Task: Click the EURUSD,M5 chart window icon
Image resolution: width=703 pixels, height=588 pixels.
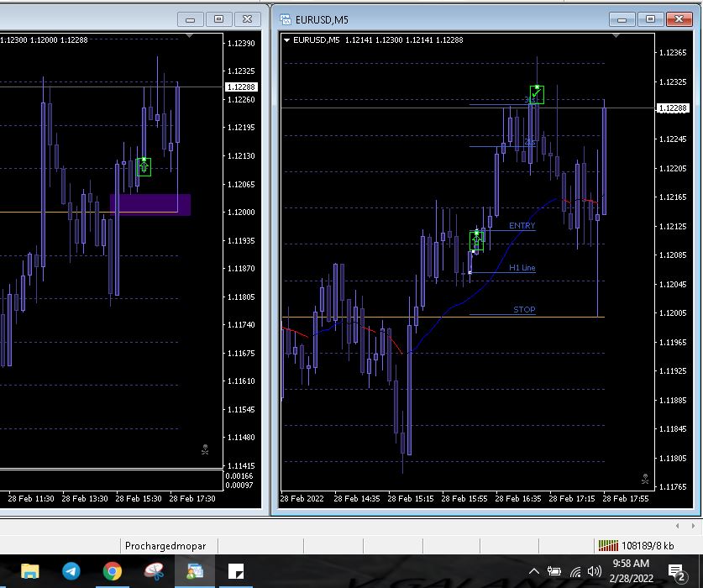Action: (285, 19)
